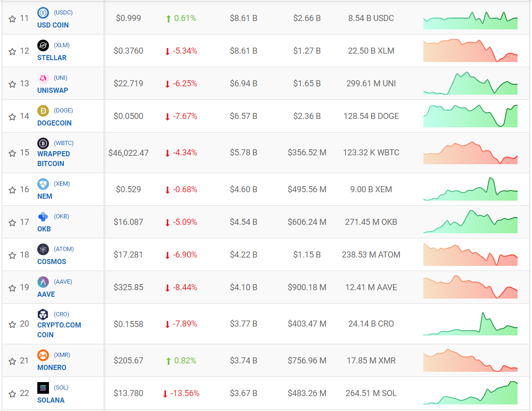Image resolution: width=532 pixels, height=411 pixels.
Task: View Stellar price sparkline chart
Action: [x=470, y=50]
